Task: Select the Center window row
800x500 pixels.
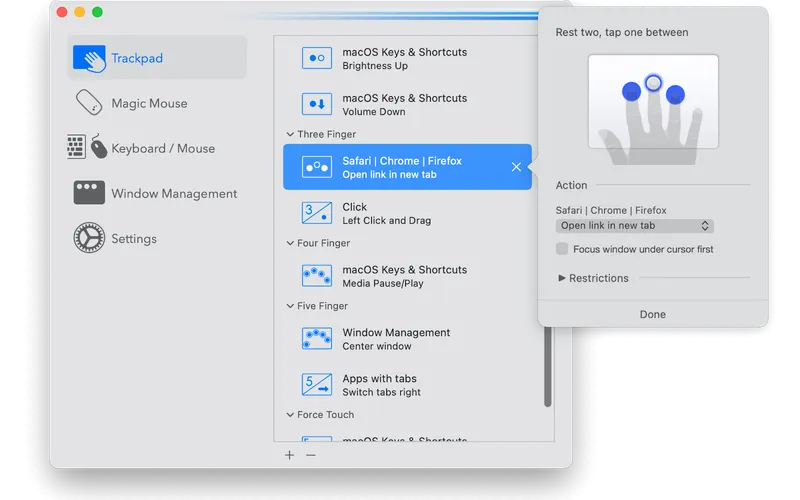Action: coord(407,339)
